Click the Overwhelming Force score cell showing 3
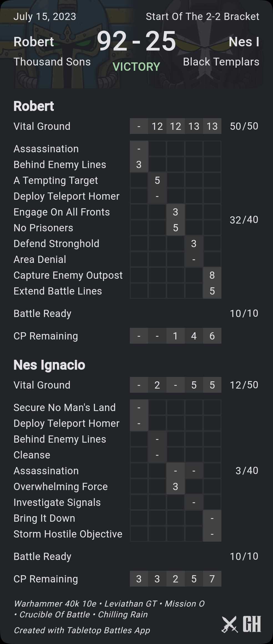Image resolution: width=273 pixels, height=644 pixels. tap(175, 486)
